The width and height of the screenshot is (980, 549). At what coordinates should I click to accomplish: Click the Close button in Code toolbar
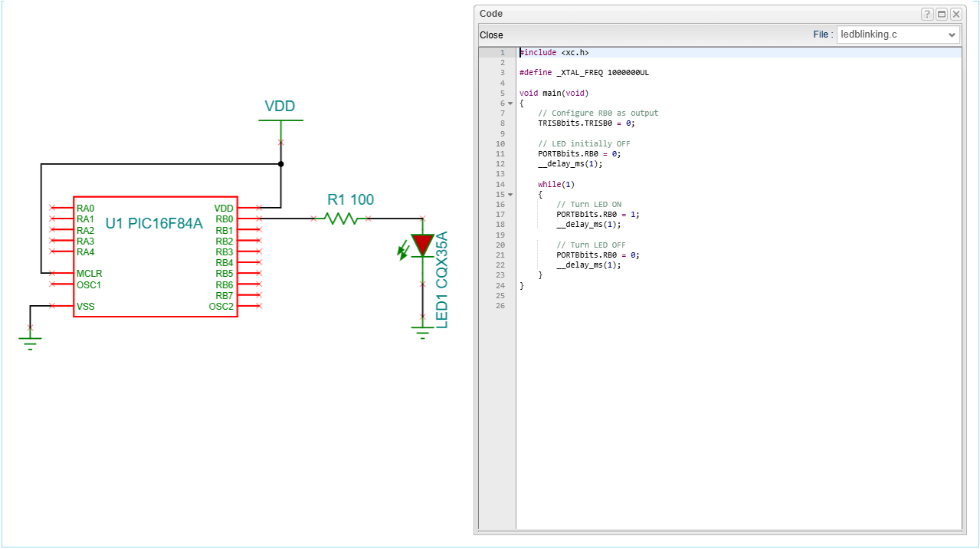(x=491, y=35)
